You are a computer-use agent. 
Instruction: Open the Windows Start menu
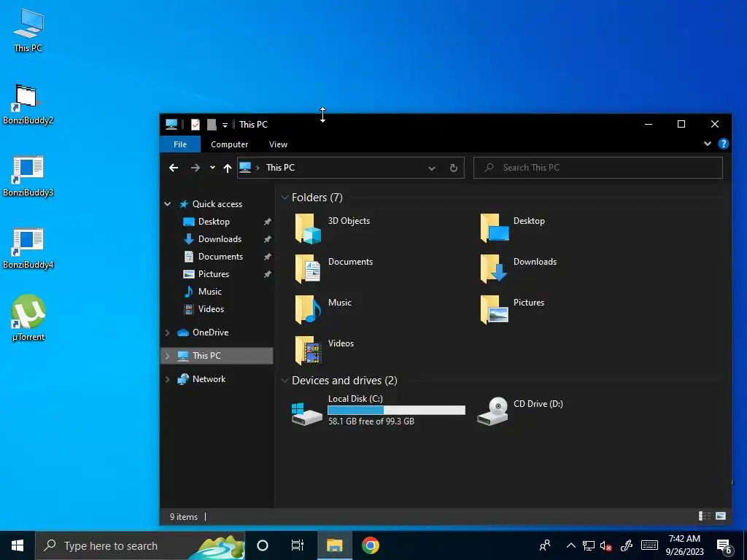click(x=18, y=545)
